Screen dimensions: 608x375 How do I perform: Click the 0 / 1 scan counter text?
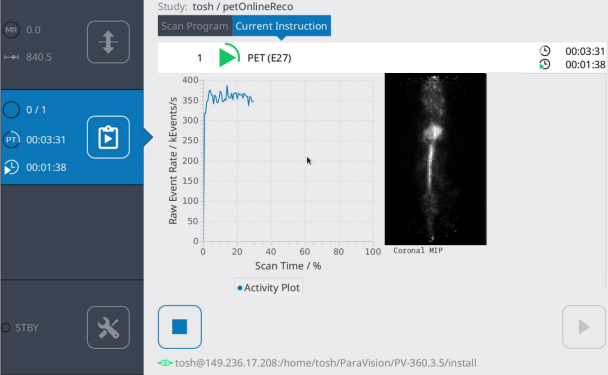pyautogui.click(x=36, y=110)
